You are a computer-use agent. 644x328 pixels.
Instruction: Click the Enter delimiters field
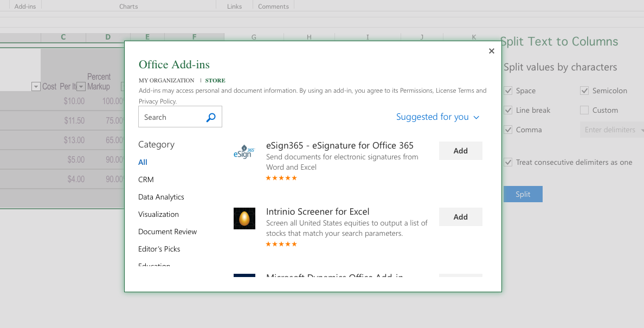(612, 130)
